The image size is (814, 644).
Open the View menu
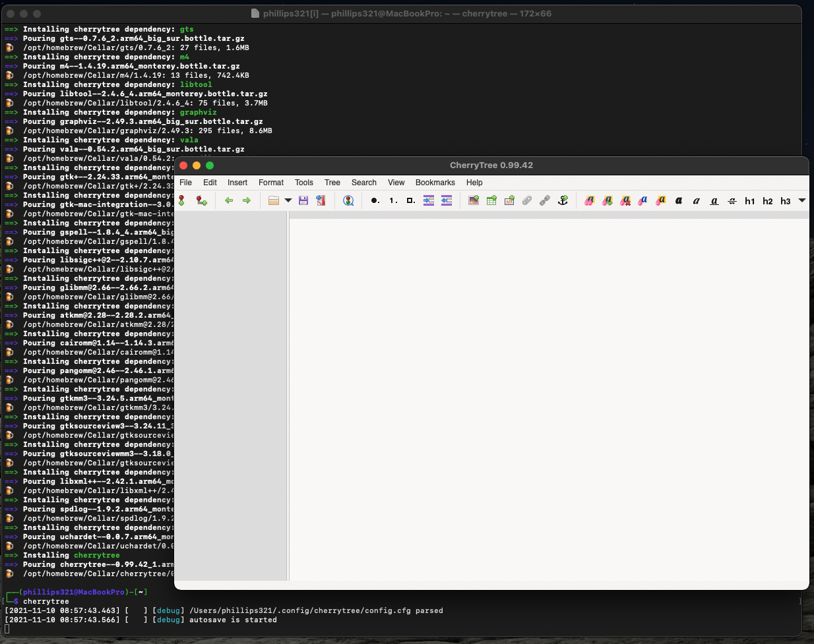[396, 183]
